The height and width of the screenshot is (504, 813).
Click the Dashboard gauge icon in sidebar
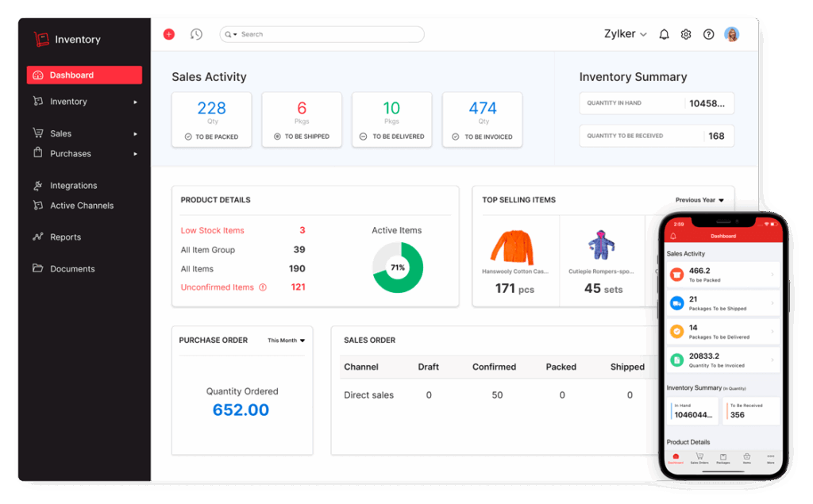click(38, 75)
